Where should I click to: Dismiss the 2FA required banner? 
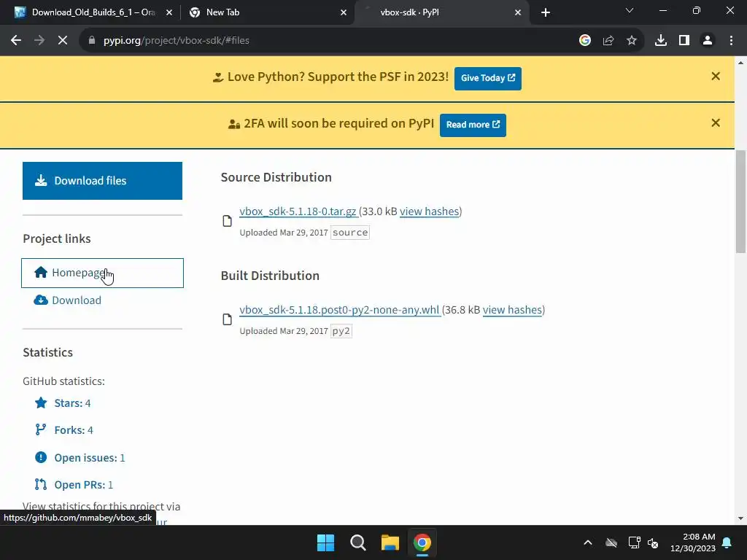(716, 122)
